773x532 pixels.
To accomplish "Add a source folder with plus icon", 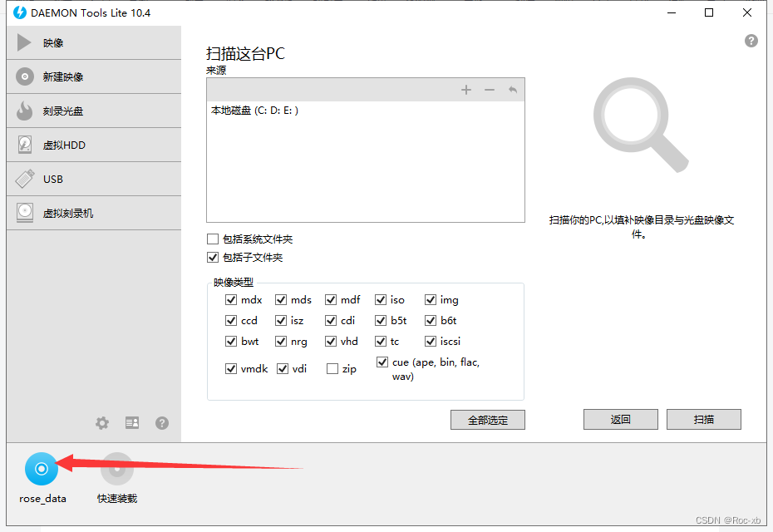I will point(465,90).
